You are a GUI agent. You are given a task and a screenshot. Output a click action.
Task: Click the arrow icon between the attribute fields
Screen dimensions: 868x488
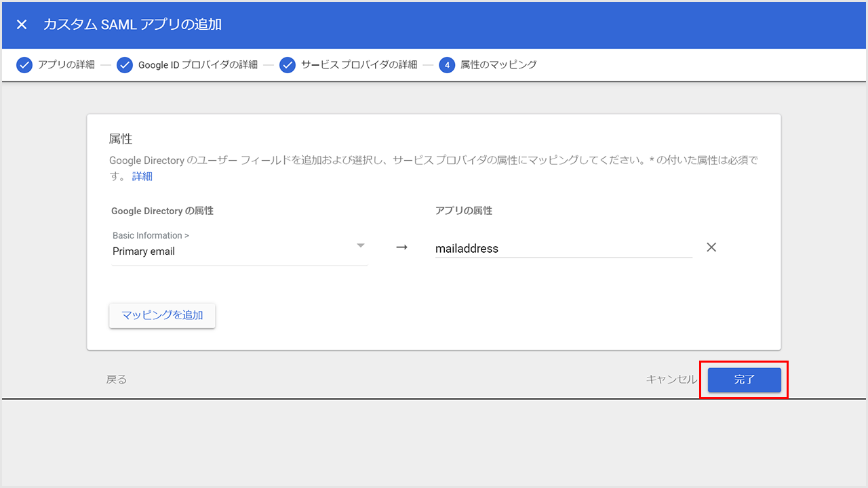click(401, 247)
